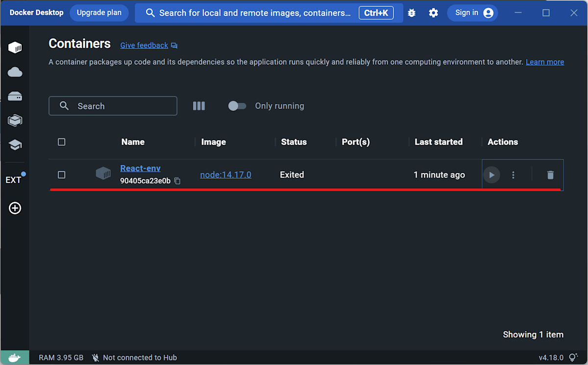588x365 pixels.
Task: Open Dev Environments from the sidebar
Action: 15,120
